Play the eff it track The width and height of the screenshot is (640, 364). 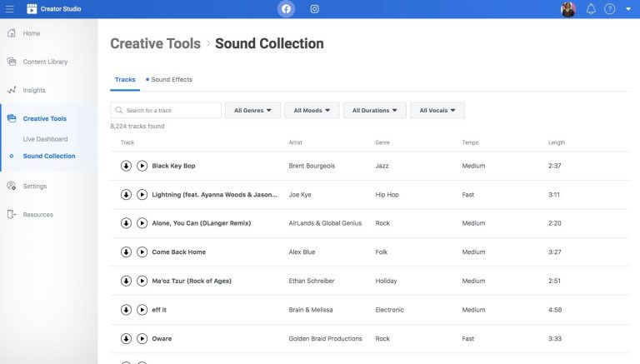point(142,309)
